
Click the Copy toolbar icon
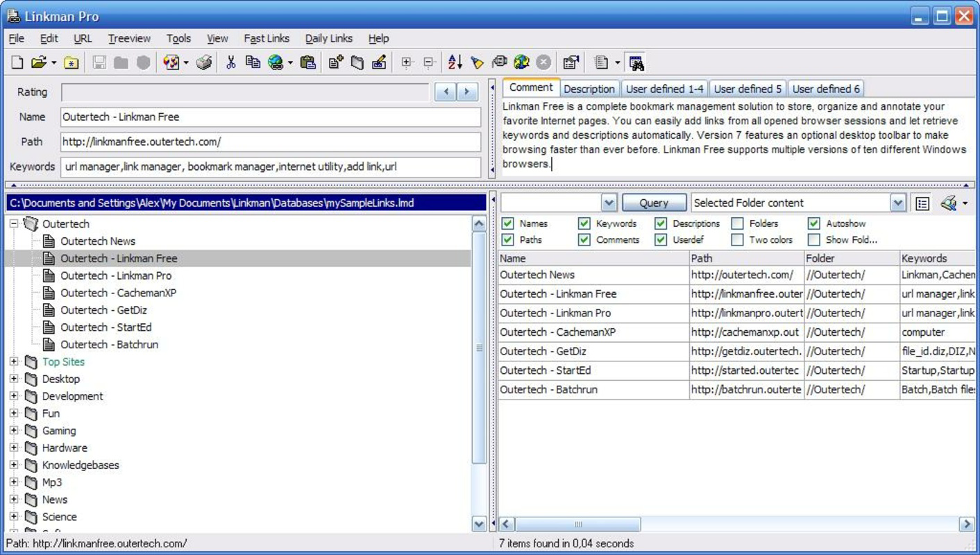click(253, 62)
